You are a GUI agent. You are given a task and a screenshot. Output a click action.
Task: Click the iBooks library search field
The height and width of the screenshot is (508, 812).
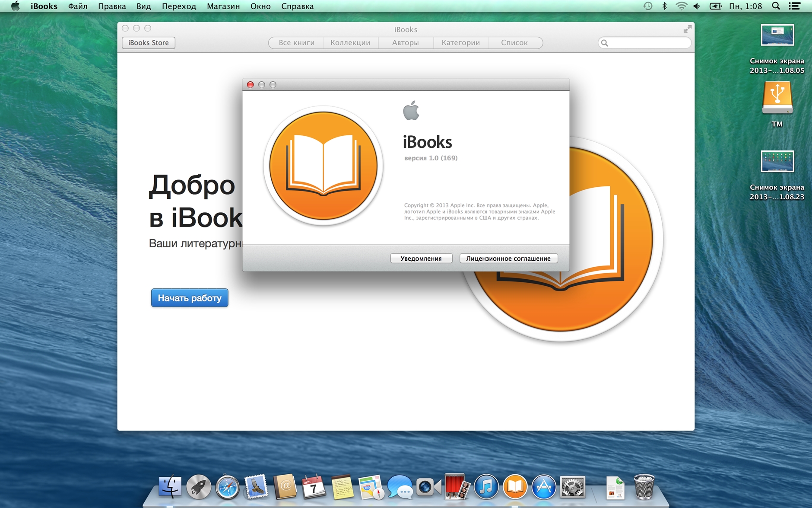coord(644,43)
